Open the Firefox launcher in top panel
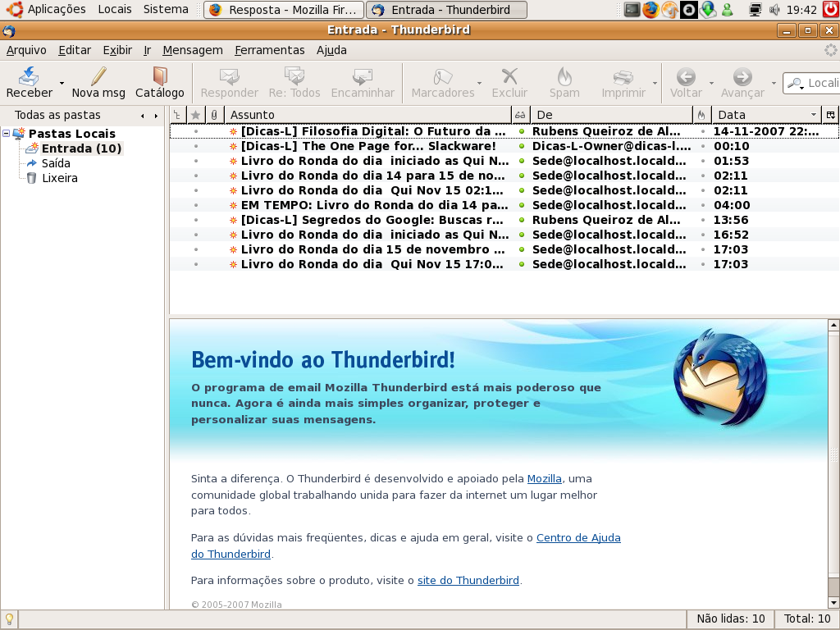 (651, 9)
